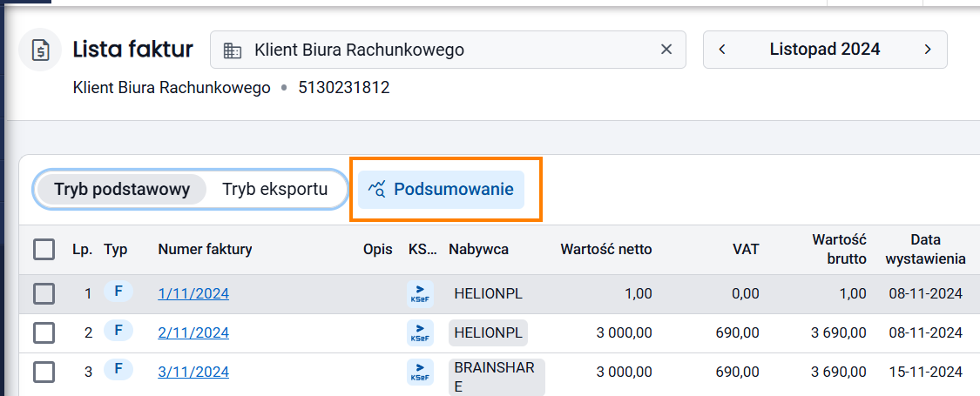The image size is (980, 396).
Task: Click the Data wystawienia column header
Action: click(926, 249)
